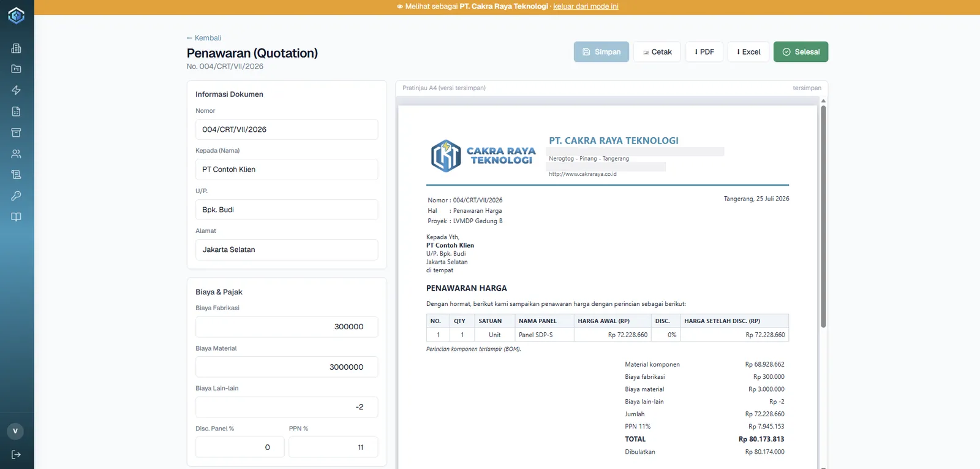This screenshot has width=980, height=469.
Task: Open the key icon in the sidebar
Action: click(x=17, y=196)
